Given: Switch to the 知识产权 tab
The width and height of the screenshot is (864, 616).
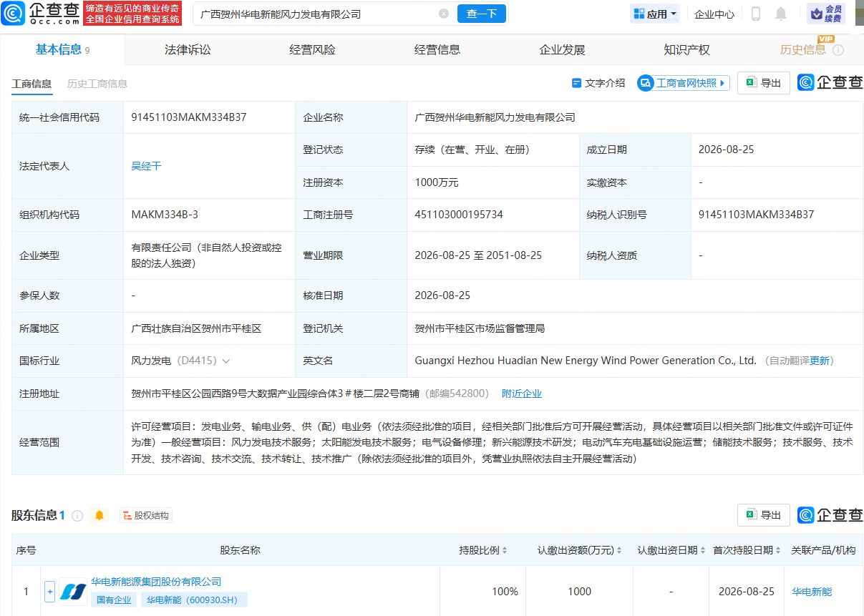Looking at the screenshot, I should [x=686, y=49].
